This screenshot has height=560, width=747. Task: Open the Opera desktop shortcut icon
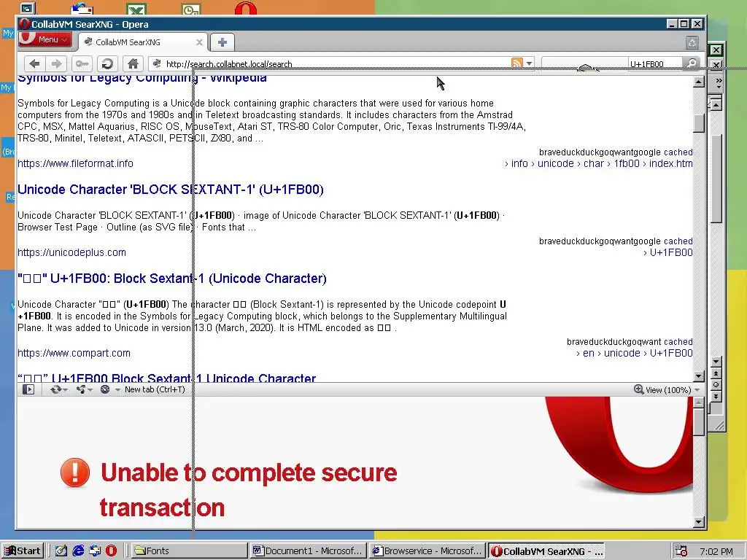pos(246,9)
